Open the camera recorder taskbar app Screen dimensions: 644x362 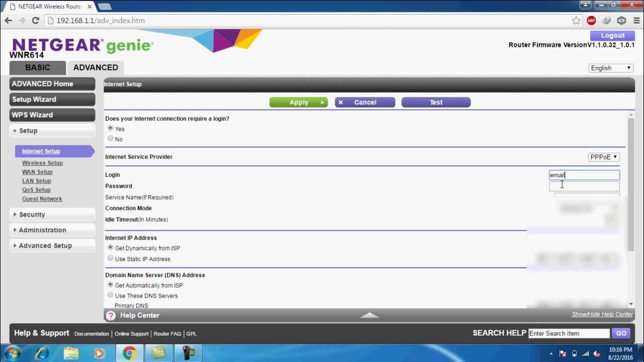tap(188, 353)
